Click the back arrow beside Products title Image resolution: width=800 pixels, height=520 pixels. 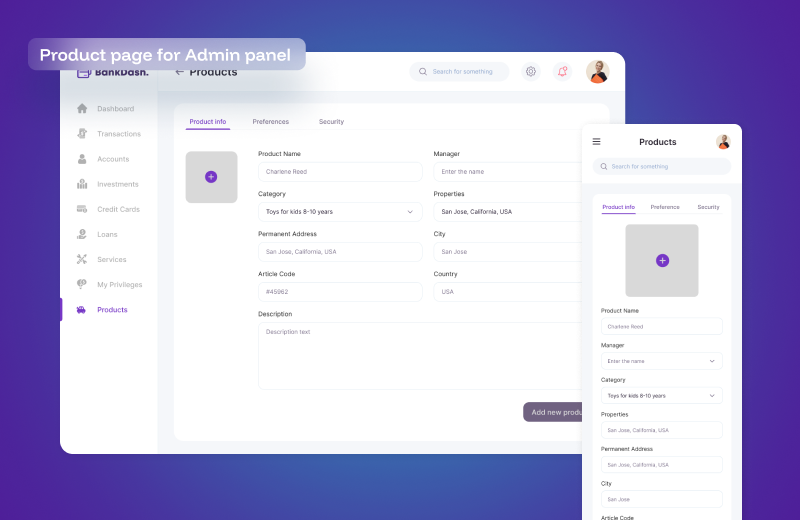point(179,72)
